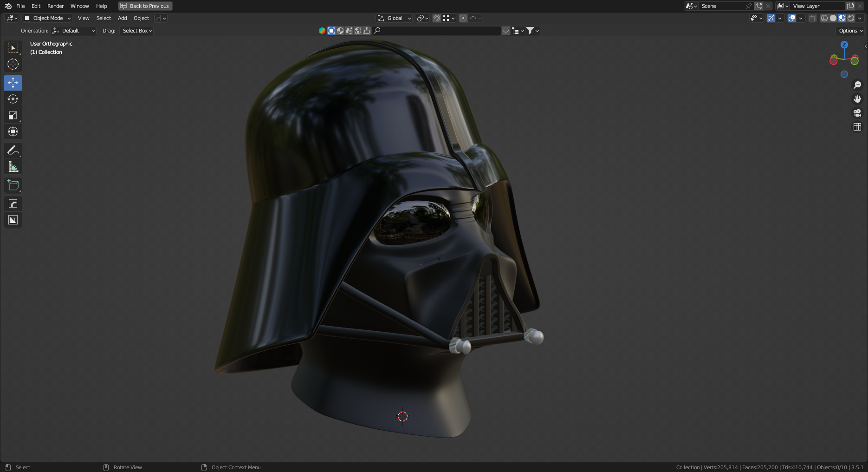
Task: Click the droplets icon in center toolbar
Action: tap(349, 31)
